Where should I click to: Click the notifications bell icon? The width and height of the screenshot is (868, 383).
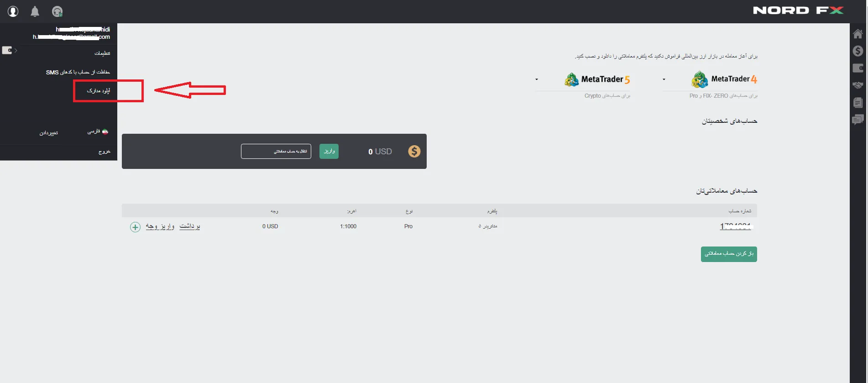click(x=35, y=11)
